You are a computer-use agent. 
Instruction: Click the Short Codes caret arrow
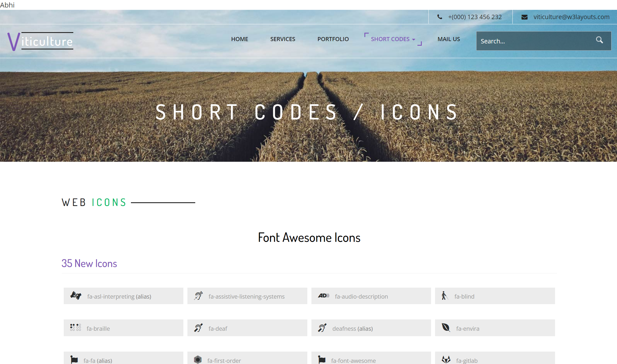coord(414,40)
